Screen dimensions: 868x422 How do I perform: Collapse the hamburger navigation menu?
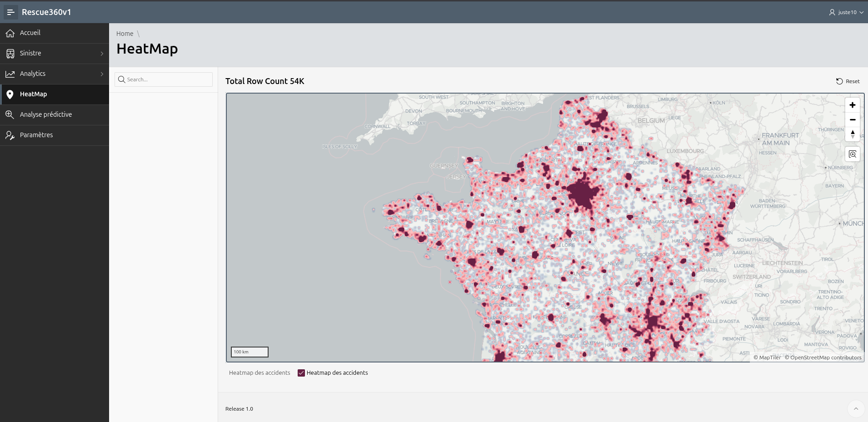[x=11, y=12]
